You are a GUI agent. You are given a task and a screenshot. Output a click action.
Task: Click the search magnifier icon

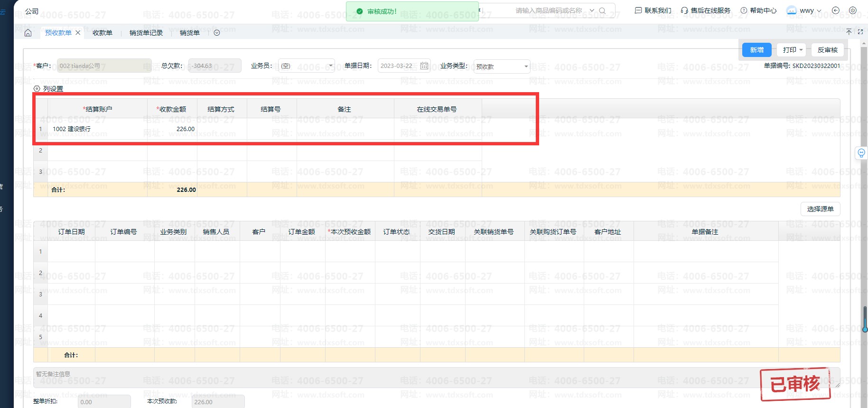tap(602, 10)
